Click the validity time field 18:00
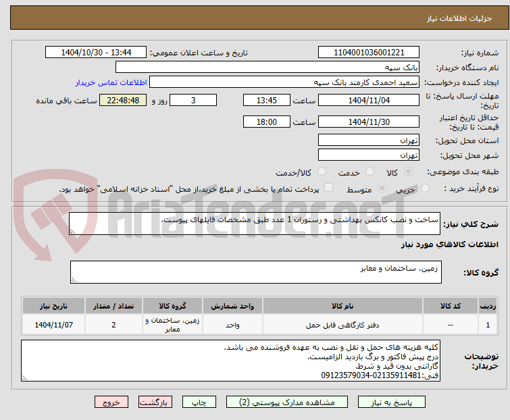The width and height of the screenshot is (510, 420). click(x=266, y=122)
